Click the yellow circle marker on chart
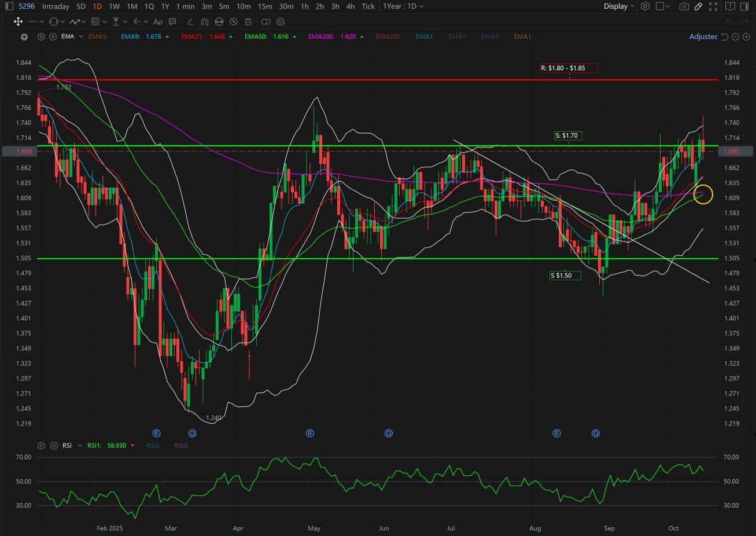This screenshot has width=756, height=536. (x=703, y=195)
